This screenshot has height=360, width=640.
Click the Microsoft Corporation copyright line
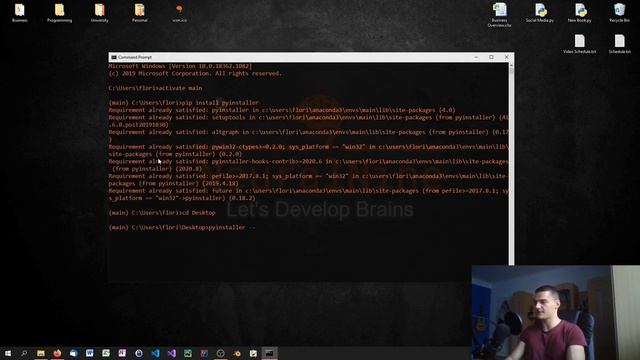pos(196,73)
